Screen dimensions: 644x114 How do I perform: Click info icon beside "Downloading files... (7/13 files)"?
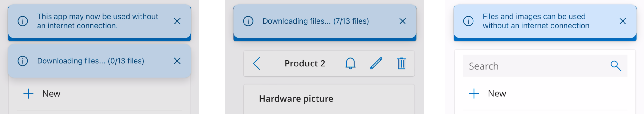(248, 21)
